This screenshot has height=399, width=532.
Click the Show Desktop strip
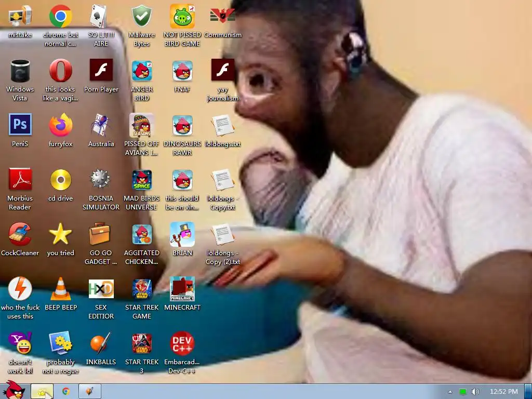click(x=528, y=392)
